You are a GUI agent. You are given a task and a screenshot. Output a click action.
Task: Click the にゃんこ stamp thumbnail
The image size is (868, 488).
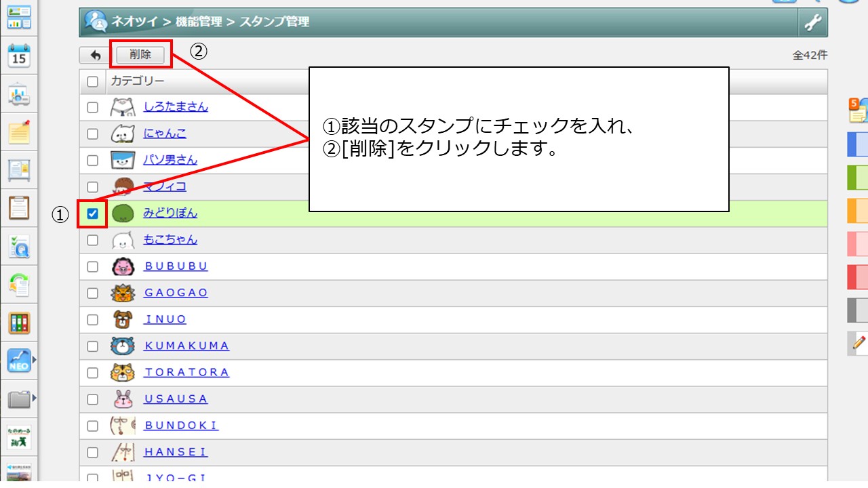[x=122, y=134]
